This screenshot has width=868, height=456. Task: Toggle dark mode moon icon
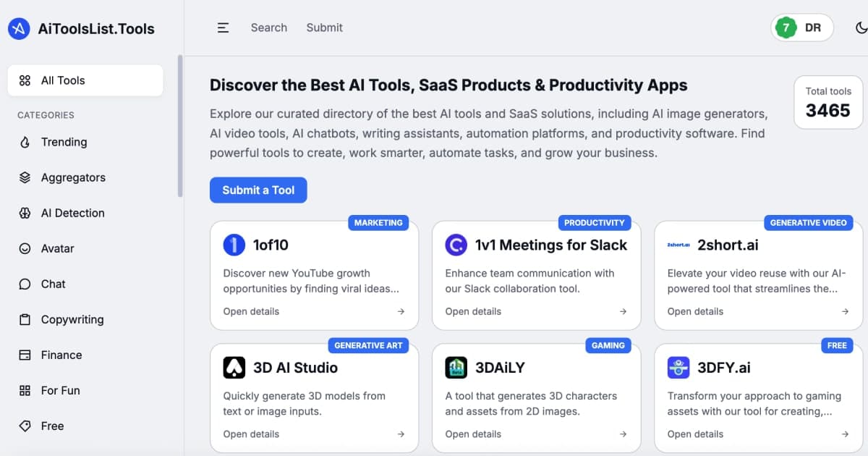pos(861,28)
